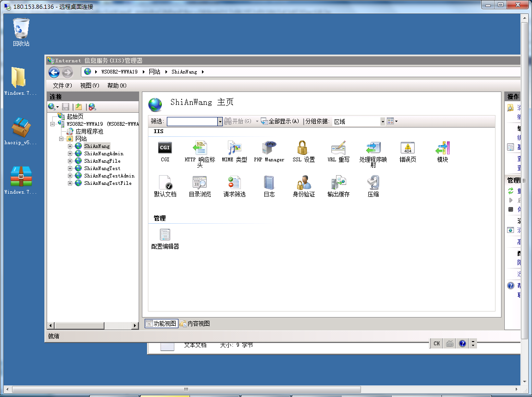Expand the ShiAnWang site node
This screenshot has width=532, height=397.
(70, 146)
